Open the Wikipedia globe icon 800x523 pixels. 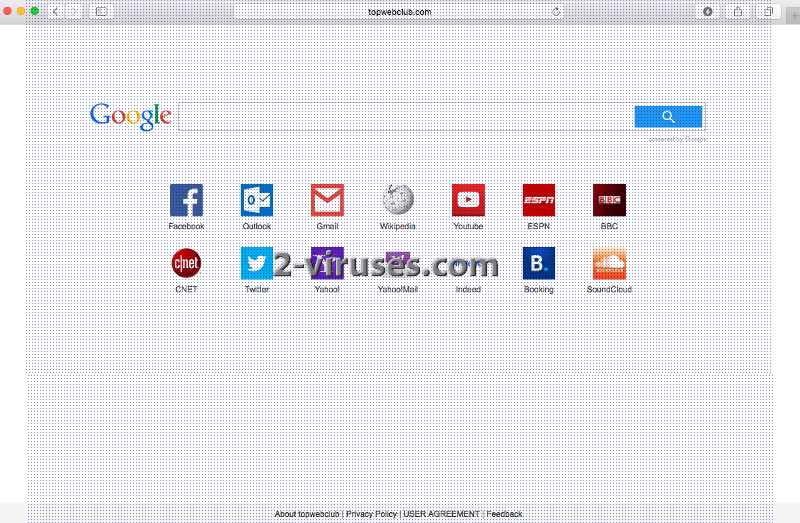(397, 200)
